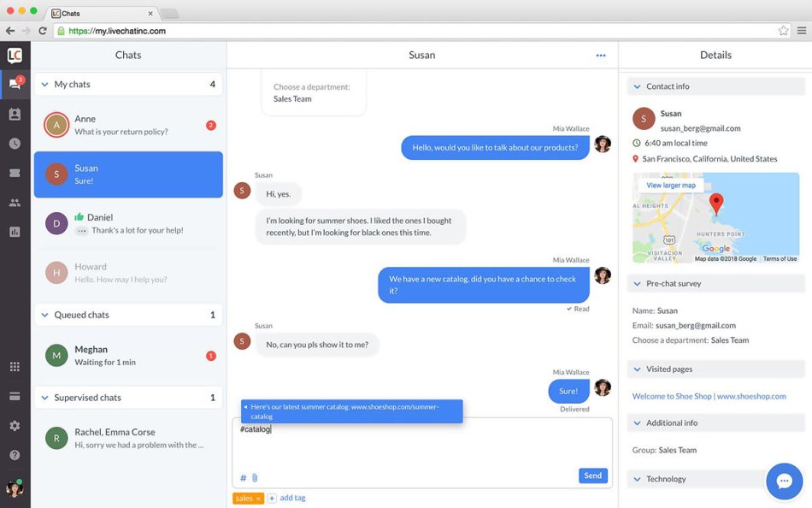Switch to Susan's chat in list
The width and height of the screenshot is (812, 508).
pos(128,174)
